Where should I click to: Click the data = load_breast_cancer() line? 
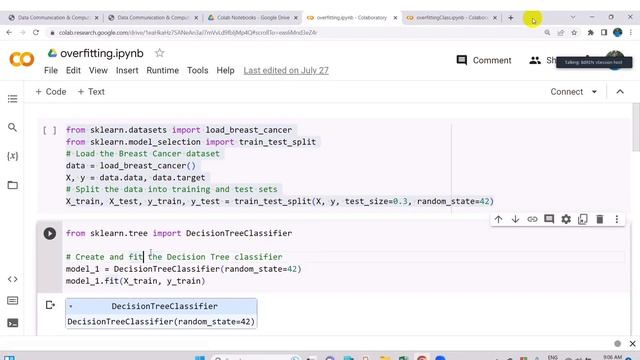click(x=131, y=166)
